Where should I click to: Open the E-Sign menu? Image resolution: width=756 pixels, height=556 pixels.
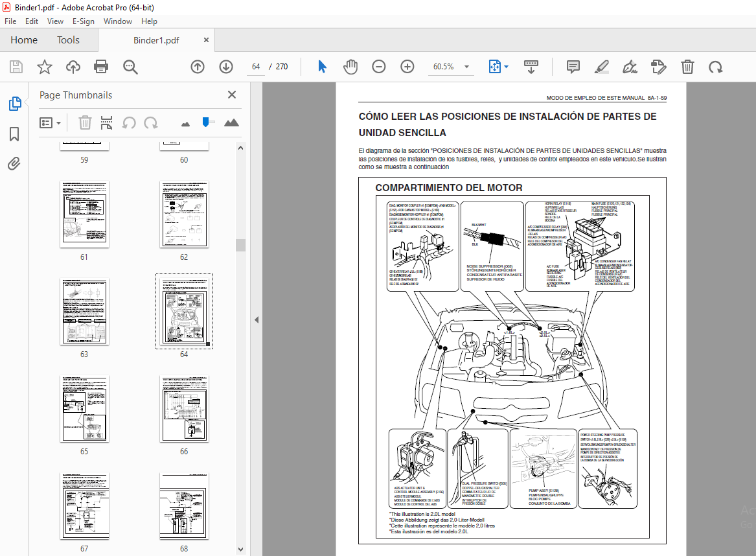pyautogui.click(x=84, y=21)
